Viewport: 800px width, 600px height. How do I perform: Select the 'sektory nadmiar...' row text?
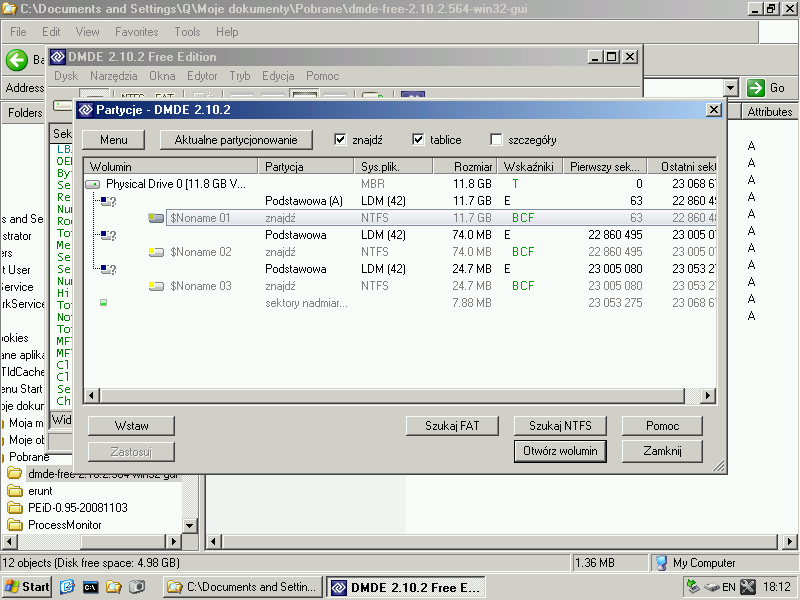306,303
